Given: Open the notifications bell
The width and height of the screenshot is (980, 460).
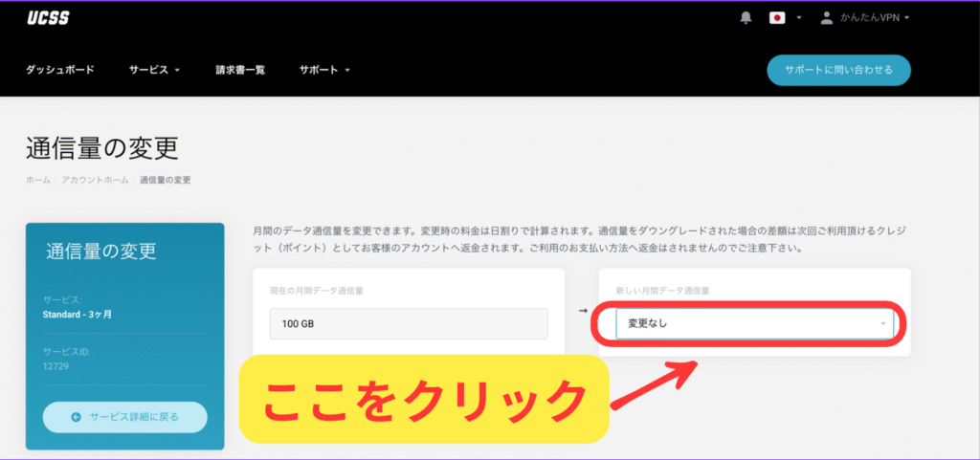Looking at the screenshot, I should [x=746, y=18].
